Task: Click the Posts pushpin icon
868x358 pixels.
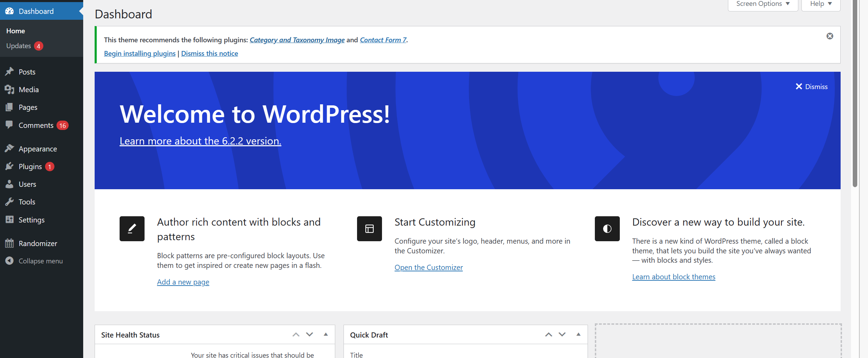Action: [9, 72]
